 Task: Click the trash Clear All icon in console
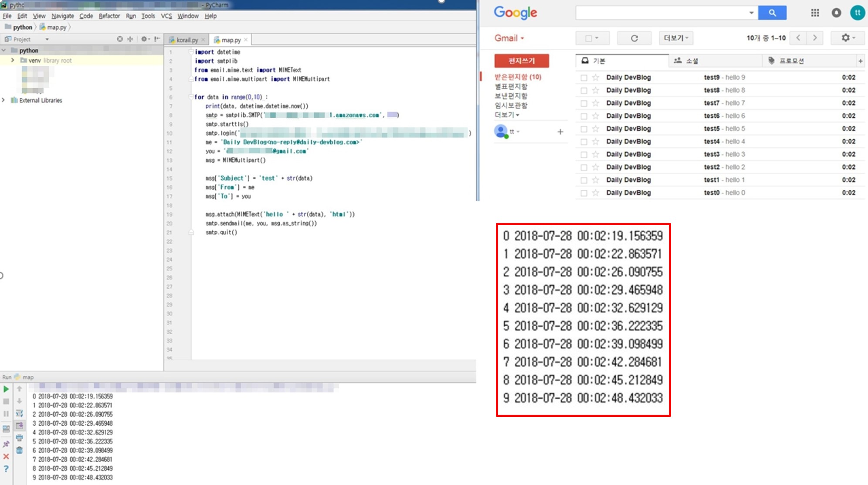(x=20, y=450)
